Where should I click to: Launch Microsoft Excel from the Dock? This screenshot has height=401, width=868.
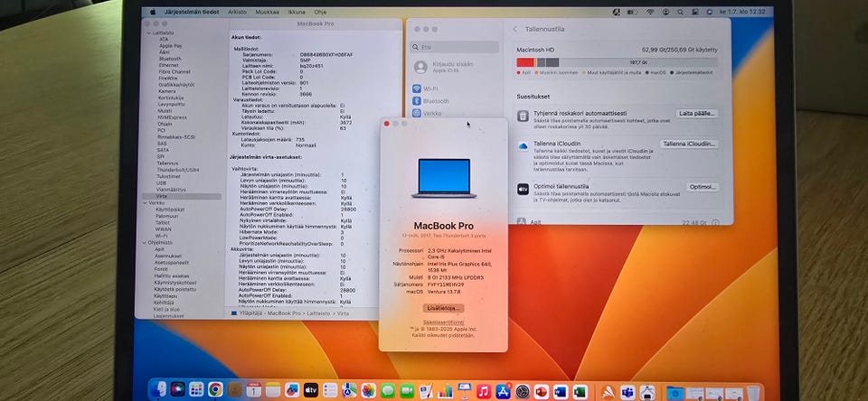point(580,392)
